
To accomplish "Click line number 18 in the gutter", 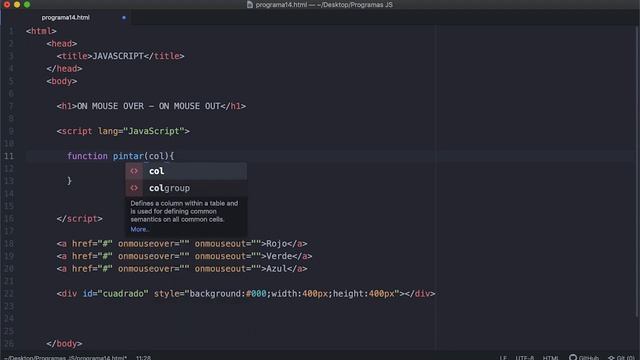I will pyautogui.click(x=9, y=244).
